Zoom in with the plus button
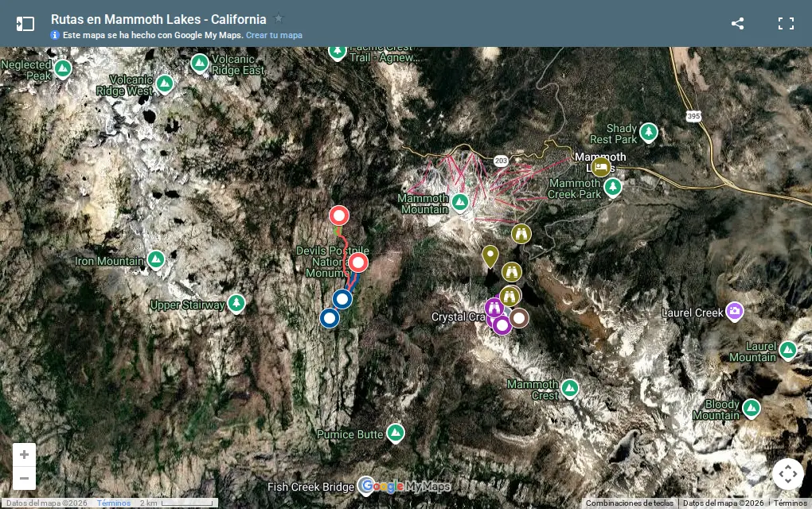Screen dimensions: 812x509 [x=24, y=455]
